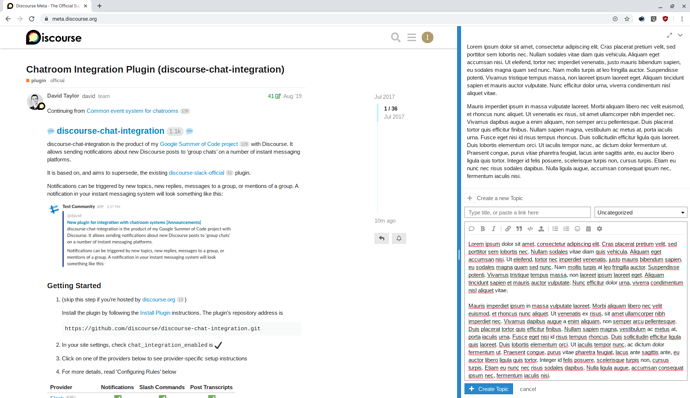Click the Discourse logo
Viewport: 690px width, 398px height.
click(x=54, y=37)
